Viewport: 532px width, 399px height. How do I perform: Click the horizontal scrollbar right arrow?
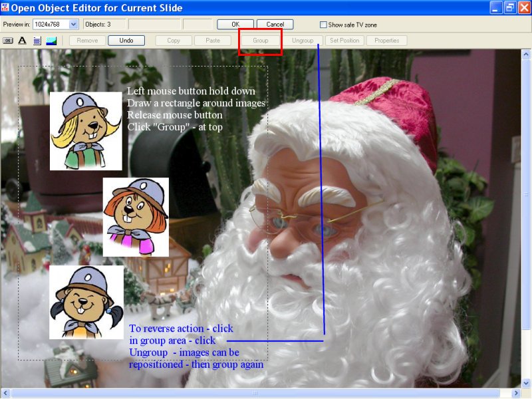tap(516, 394)
